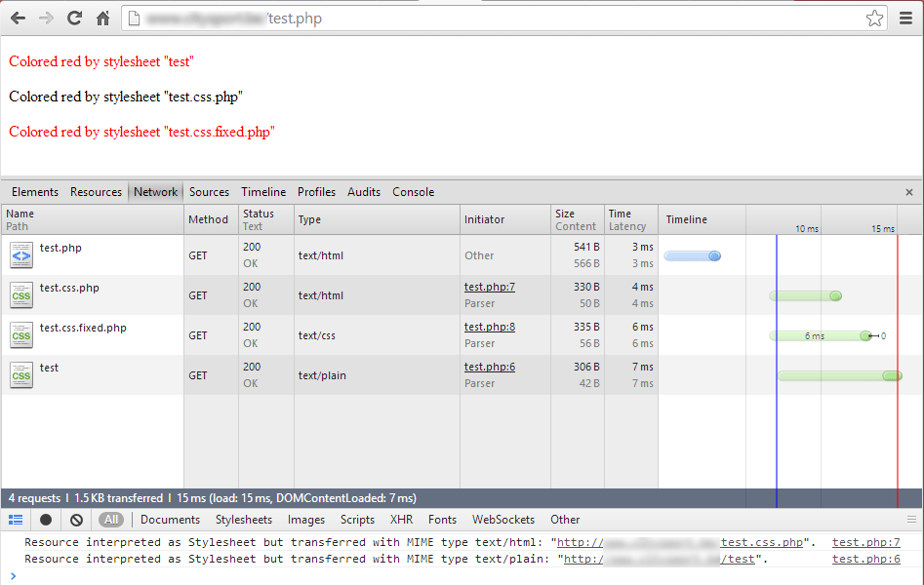
Task: Focus the address bar showing test.php
Action: pyautogui.click(x=503, y=19)
